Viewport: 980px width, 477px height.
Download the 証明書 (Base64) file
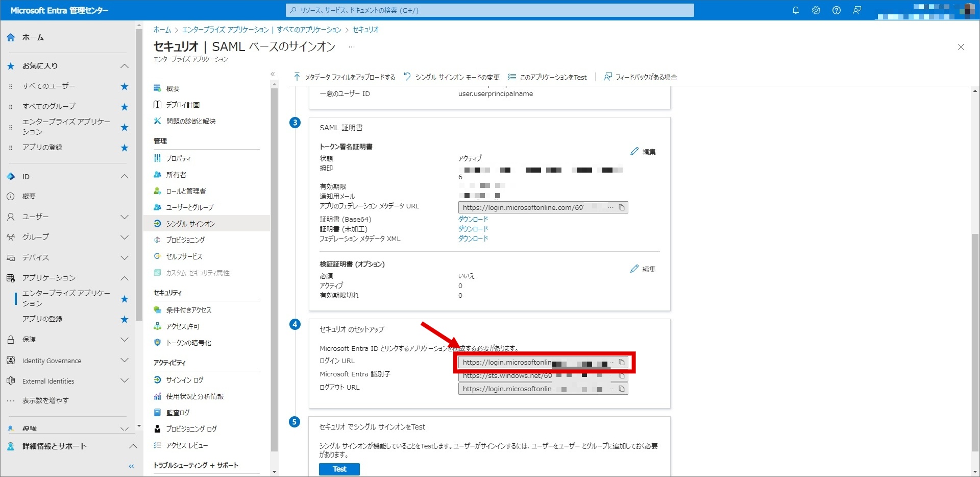pyautogui.click(x=473, y=219)
